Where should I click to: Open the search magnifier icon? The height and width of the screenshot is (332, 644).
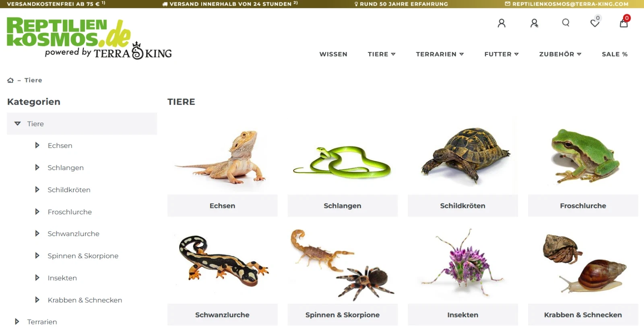click(566, 23)
